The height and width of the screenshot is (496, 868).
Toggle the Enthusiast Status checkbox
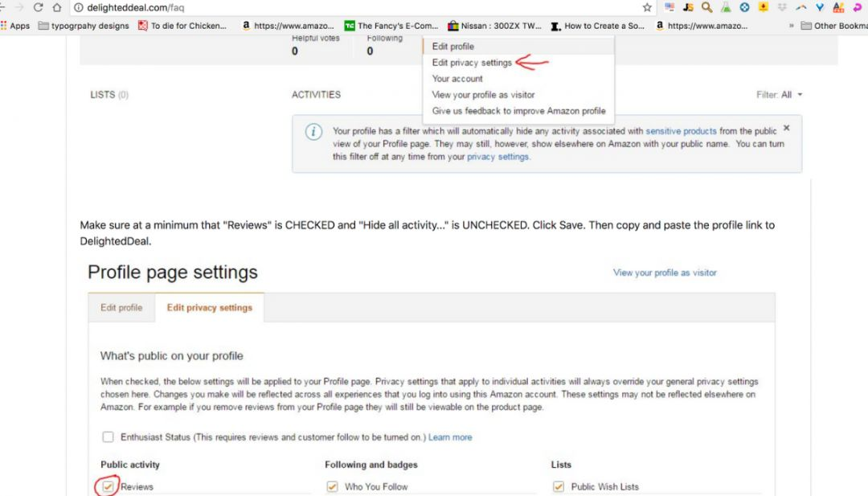pyautogui.click(x=108, y=437)
